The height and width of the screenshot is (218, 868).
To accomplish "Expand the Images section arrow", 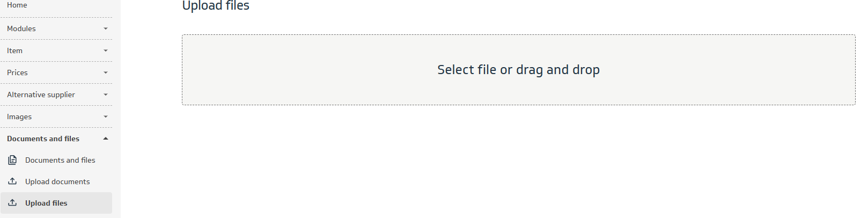I will click(x=106, y=117).
